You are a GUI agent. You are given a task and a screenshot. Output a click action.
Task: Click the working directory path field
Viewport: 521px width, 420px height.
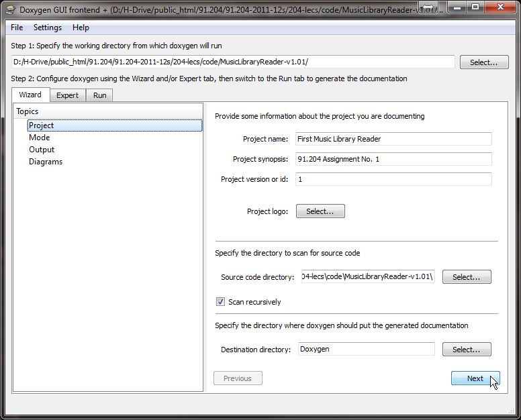tap(233, 62)
